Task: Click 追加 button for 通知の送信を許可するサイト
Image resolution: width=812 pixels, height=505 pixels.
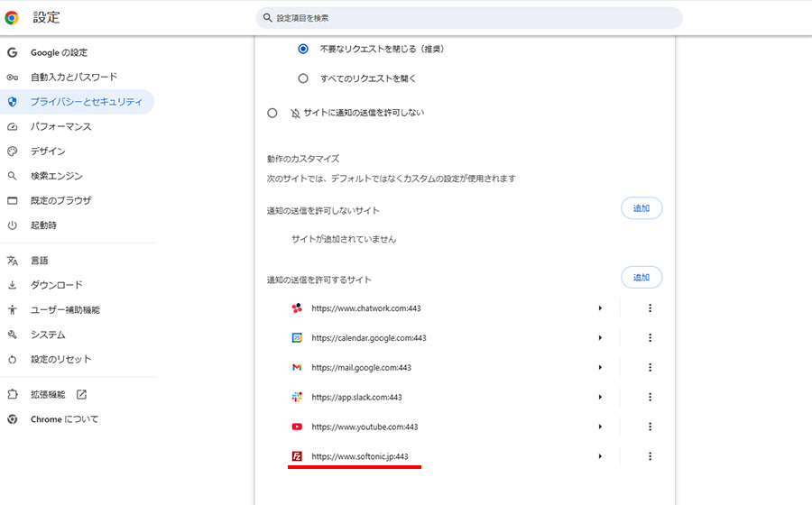Action: [x=641, y=278]
